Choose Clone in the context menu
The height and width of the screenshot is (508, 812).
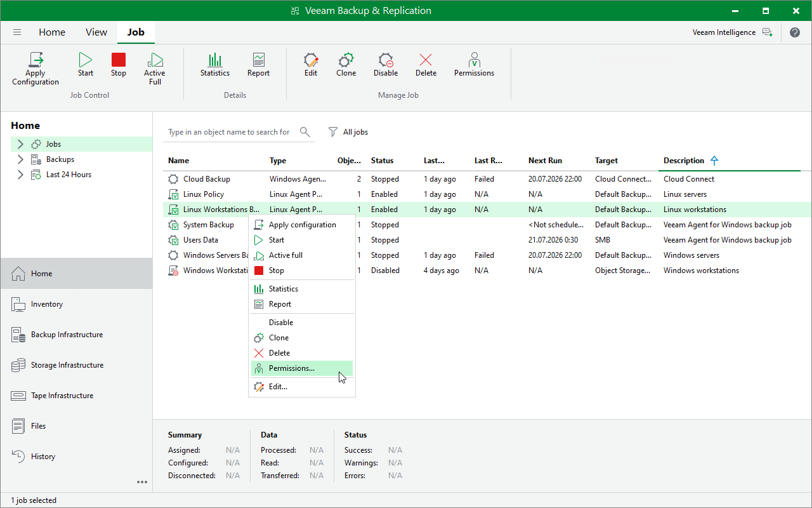[x=302, y=338]
